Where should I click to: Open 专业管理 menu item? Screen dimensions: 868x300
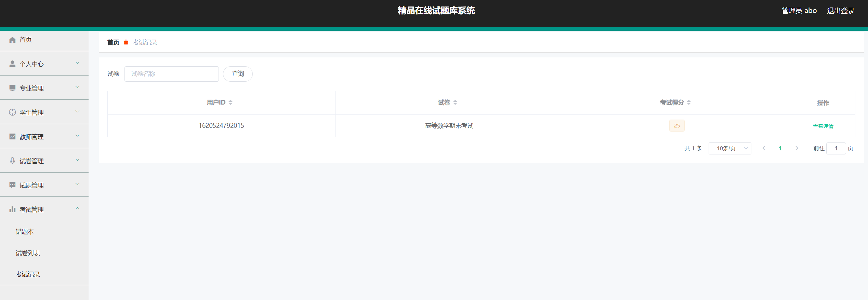44,88
